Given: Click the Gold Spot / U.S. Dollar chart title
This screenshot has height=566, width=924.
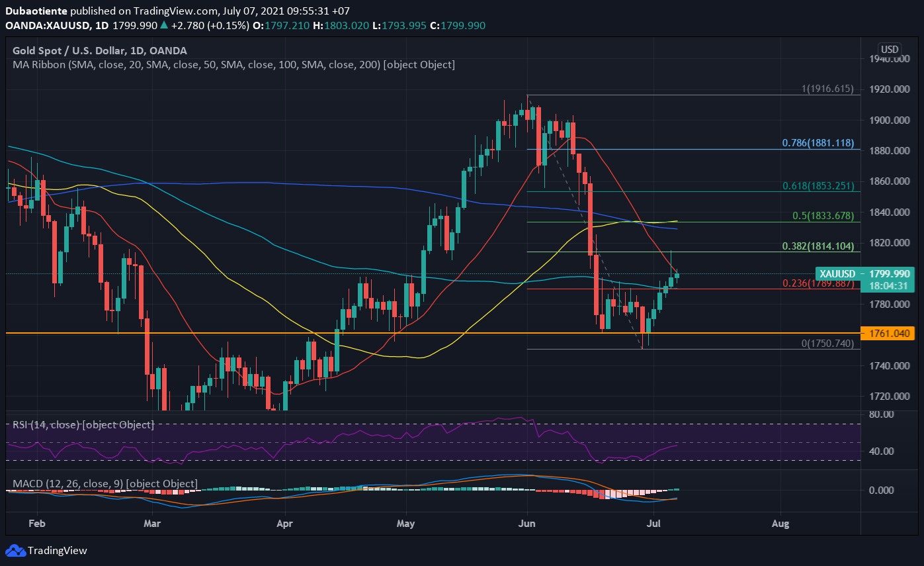Looking at the screenshot, I should click(x=100, y=51).
